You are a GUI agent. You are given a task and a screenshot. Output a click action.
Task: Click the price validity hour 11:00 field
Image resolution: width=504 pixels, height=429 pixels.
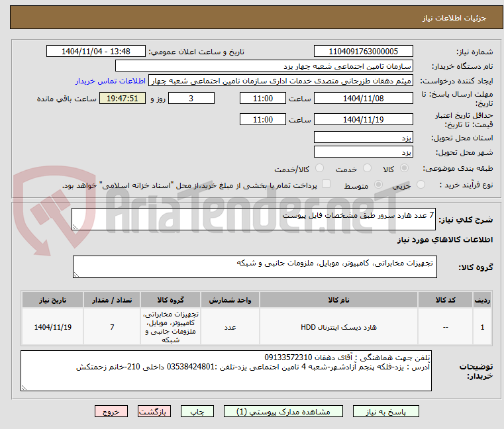pos(263,120)
